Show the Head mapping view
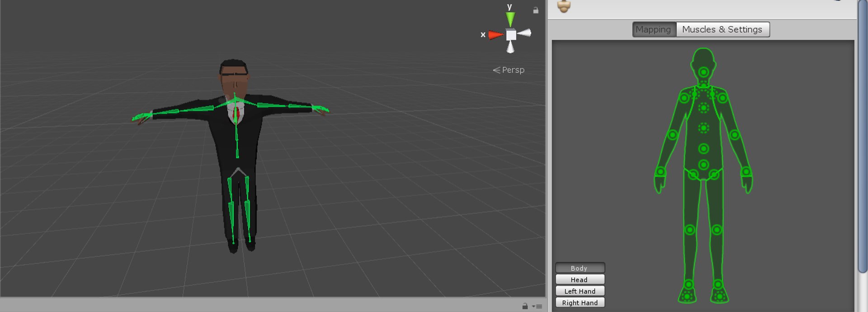 [x=580, y=279]
